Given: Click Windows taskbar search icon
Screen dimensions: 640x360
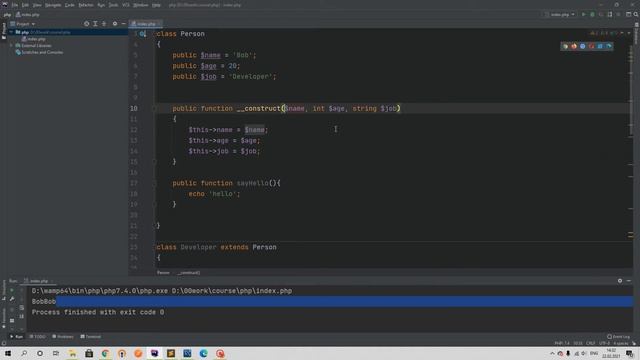Looking at the screenshot, I should [24, 353].
